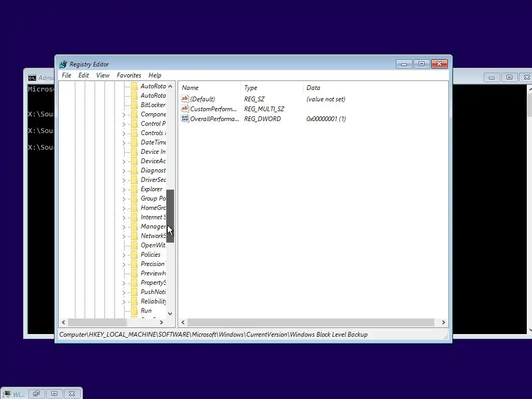
Task: Expand the DeviceAc key
Action: [124, 162]
